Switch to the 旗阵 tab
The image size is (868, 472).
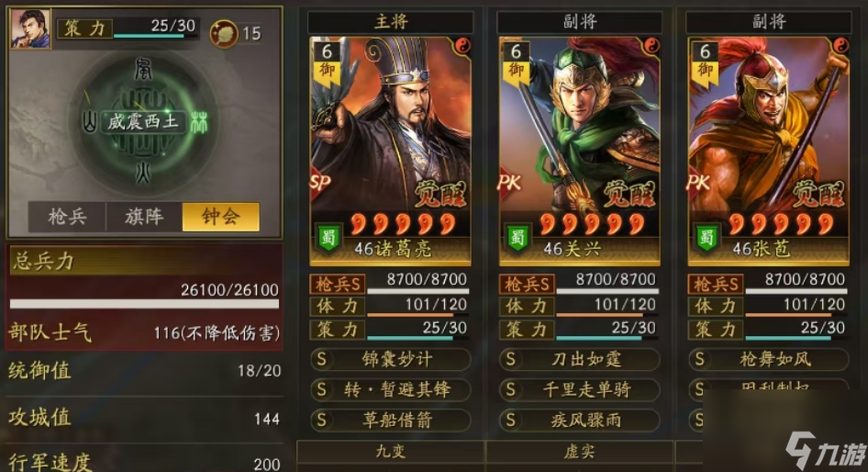(x=144, y=217)
